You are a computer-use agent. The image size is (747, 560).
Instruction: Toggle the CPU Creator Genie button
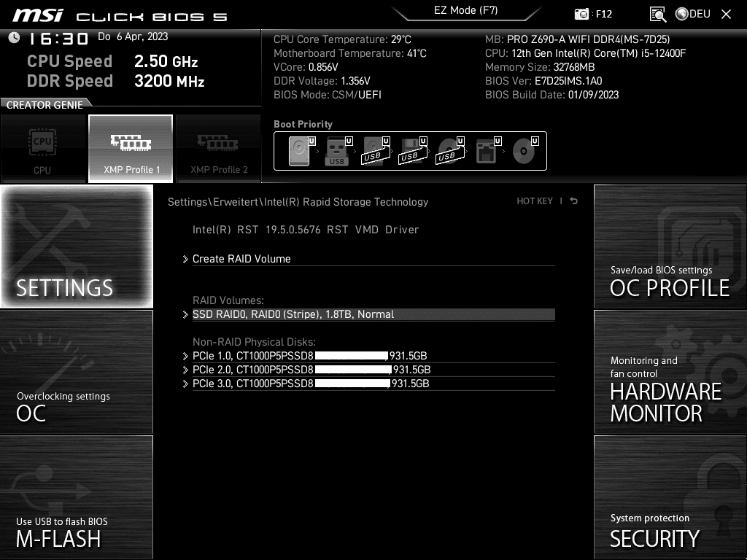pos(43,148)
